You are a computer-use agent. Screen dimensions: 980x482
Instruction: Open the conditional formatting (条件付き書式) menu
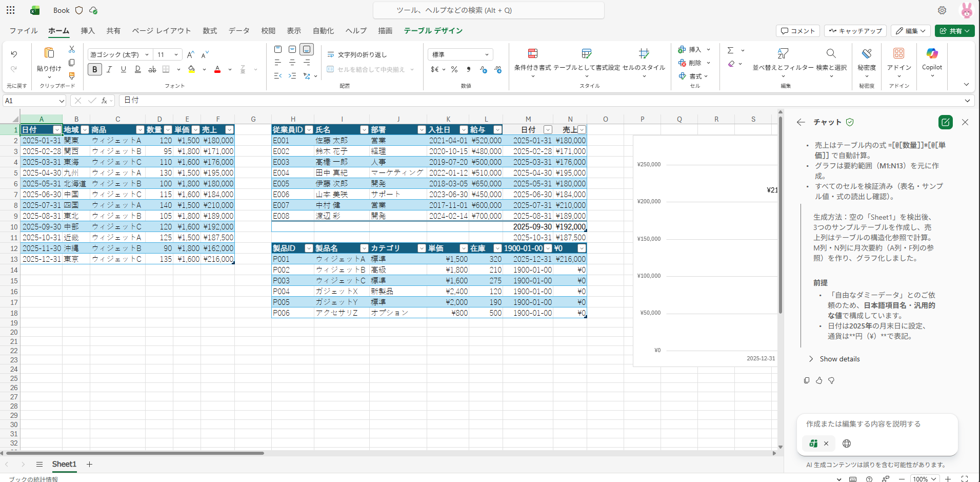tap(532, 60)
